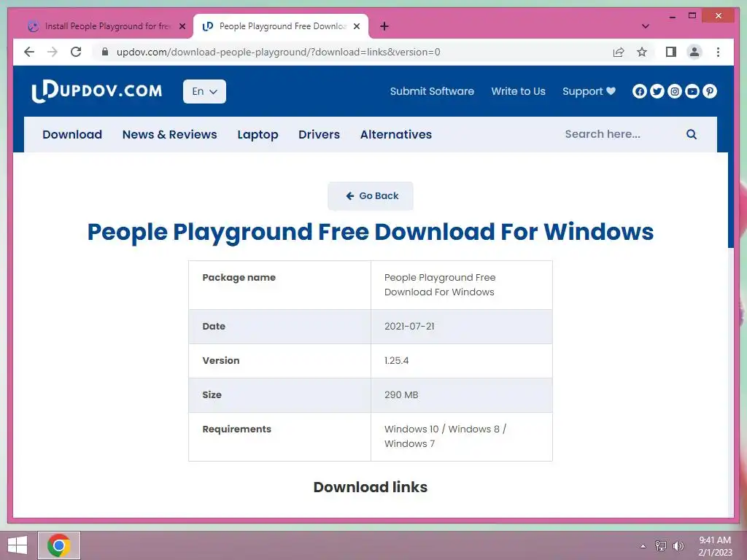Screen dimensions: 747x560
Task: Click the address bar URL
Action: pyautogui.click(x=278, y=52)
